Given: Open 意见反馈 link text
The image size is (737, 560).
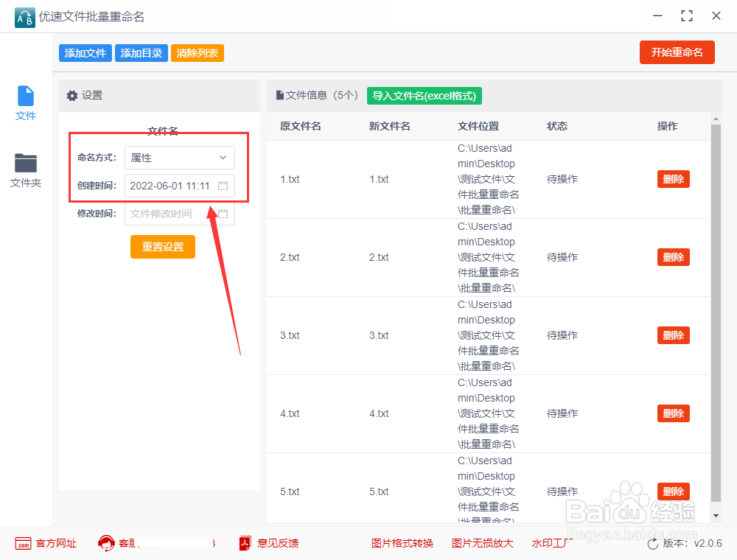Looking at the screenshot, I should pyautogui.click(x=278, y=544).
